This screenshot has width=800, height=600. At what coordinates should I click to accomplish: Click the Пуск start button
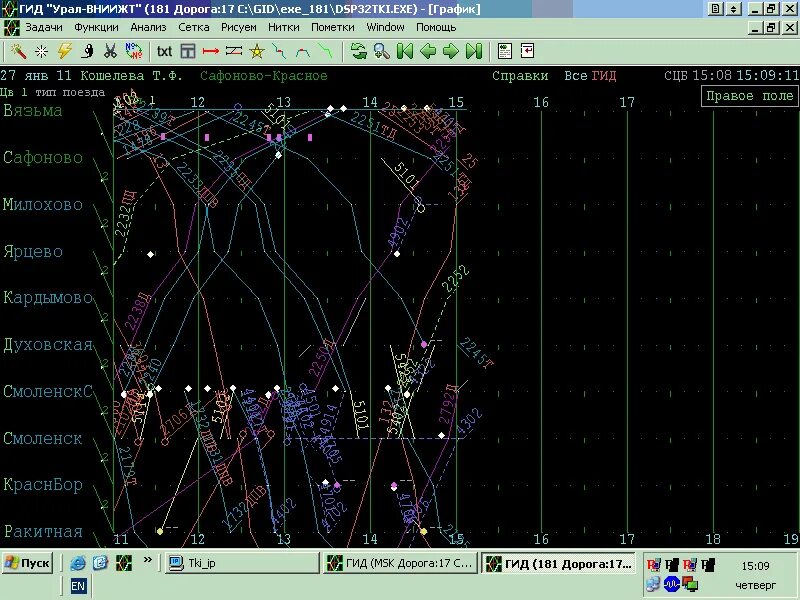(x=28, y=563)
